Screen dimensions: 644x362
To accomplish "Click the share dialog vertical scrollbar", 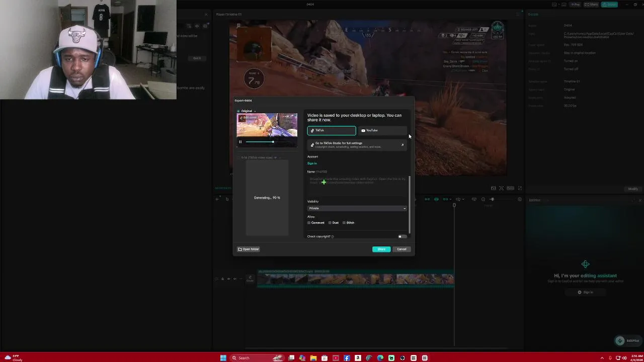I will click(410, 205).
